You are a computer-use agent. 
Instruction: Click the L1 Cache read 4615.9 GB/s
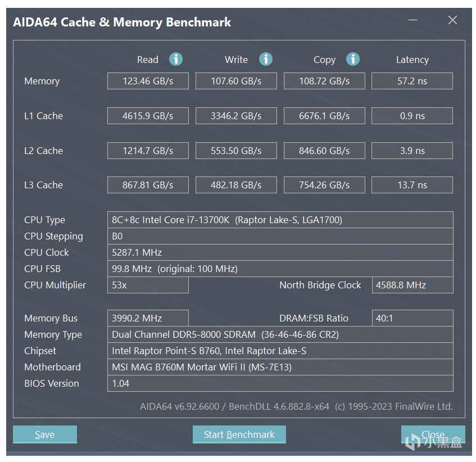point(148,116)
